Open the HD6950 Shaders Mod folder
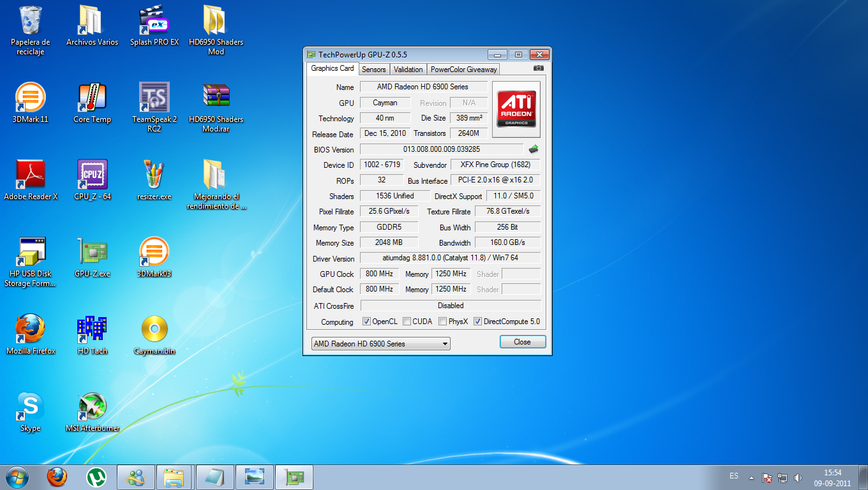The height and width of the screenshot is (490, 868). click(x=216, y=20)
